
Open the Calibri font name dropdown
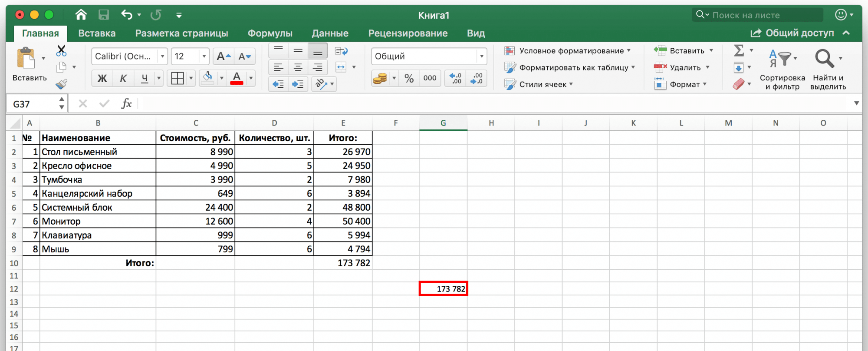(162, 56)
